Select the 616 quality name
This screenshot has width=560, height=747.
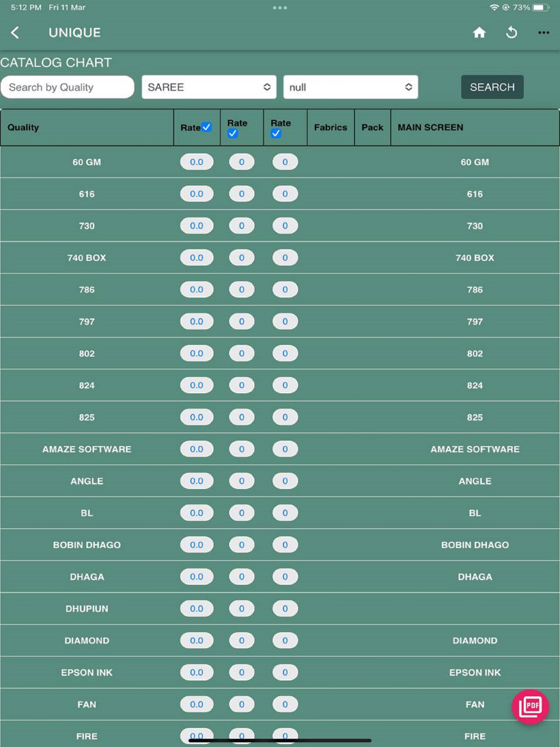pyautogui.click(x=87, y=194)
